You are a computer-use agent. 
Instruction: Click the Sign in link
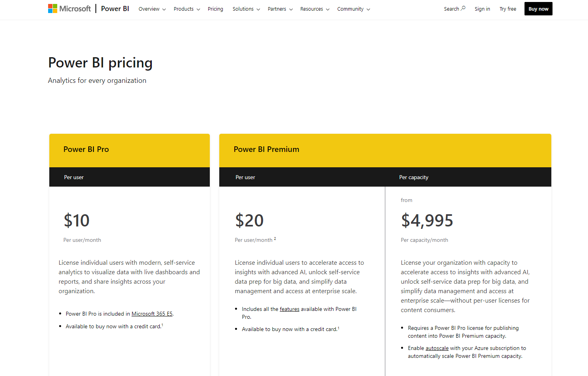pyautogui.click(x=482, y=9)
